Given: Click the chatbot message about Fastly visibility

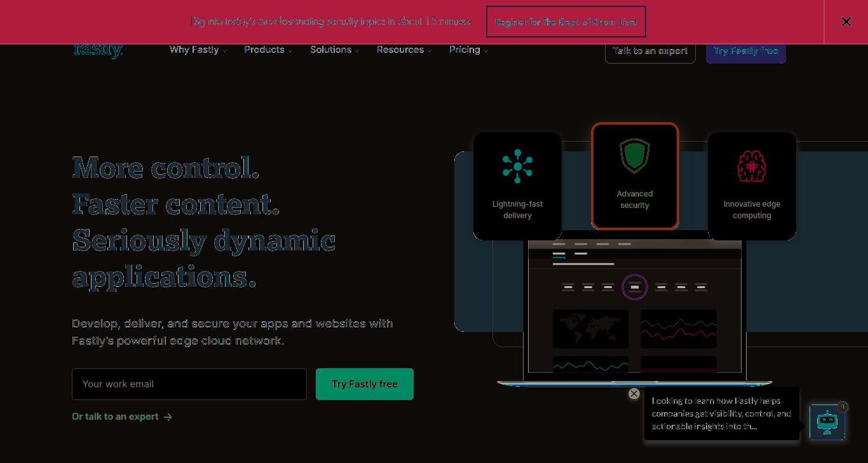Looking at the screenshot, I should [722, 413].
